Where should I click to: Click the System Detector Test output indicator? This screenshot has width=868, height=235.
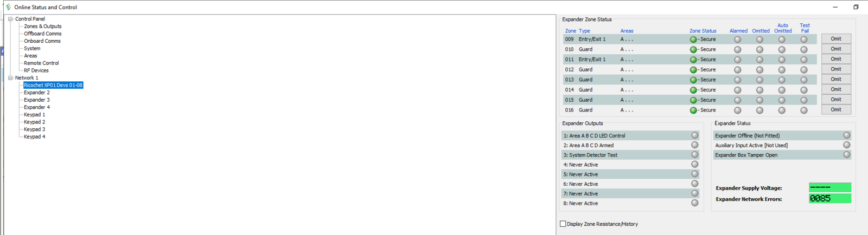695,155
